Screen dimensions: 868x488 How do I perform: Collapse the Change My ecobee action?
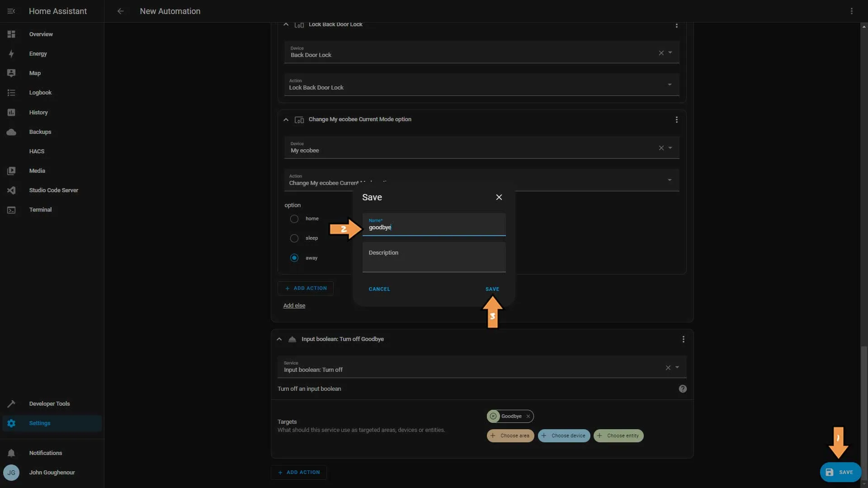[x=286, y=119]
